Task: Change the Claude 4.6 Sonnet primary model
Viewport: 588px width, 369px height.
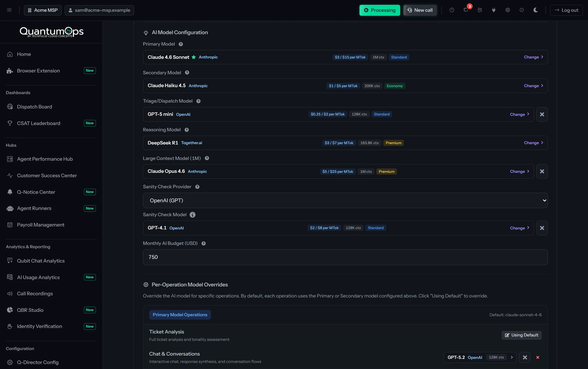Action: [534, 57]
